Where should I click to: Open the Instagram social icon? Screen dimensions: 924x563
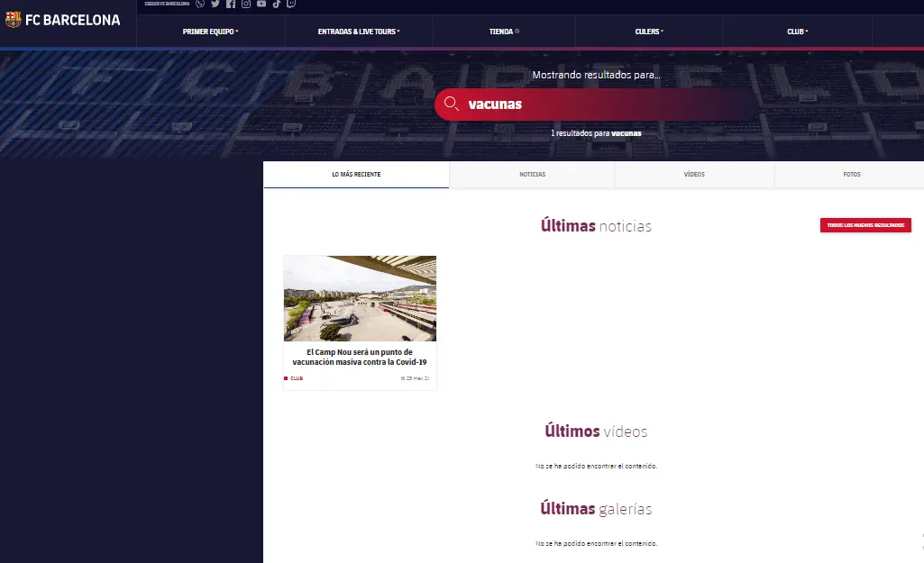point(246,4)
